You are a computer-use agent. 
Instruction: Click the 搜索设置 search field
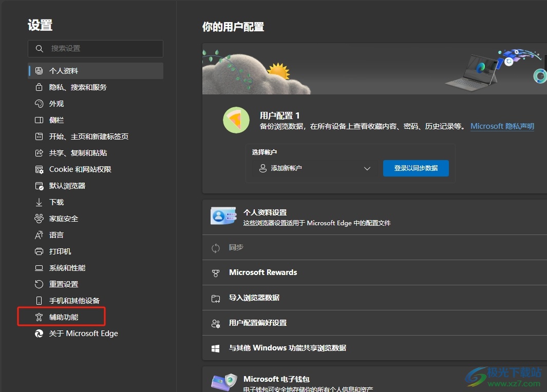tap(96, 48)
